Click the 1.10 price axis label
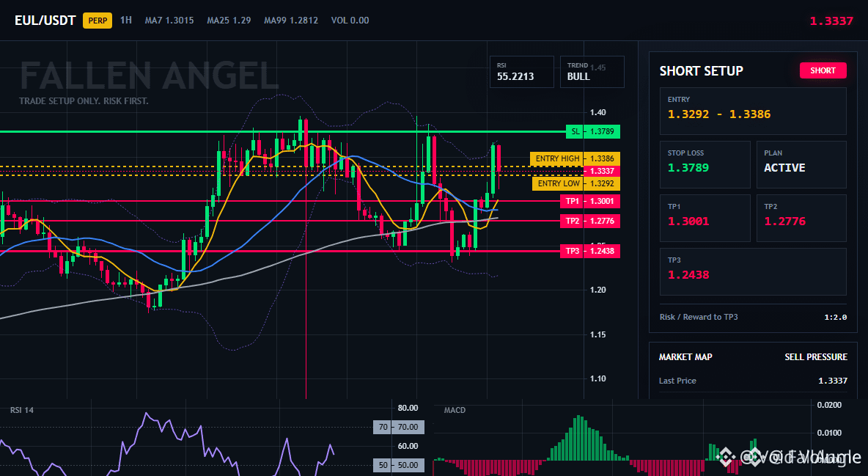The image size is (868, 476). tap(598, 379)
